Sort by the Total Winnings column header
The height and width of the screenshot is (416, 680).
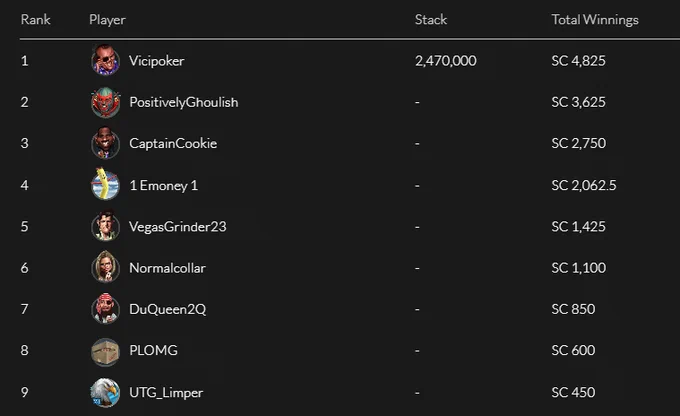(595, 20)
